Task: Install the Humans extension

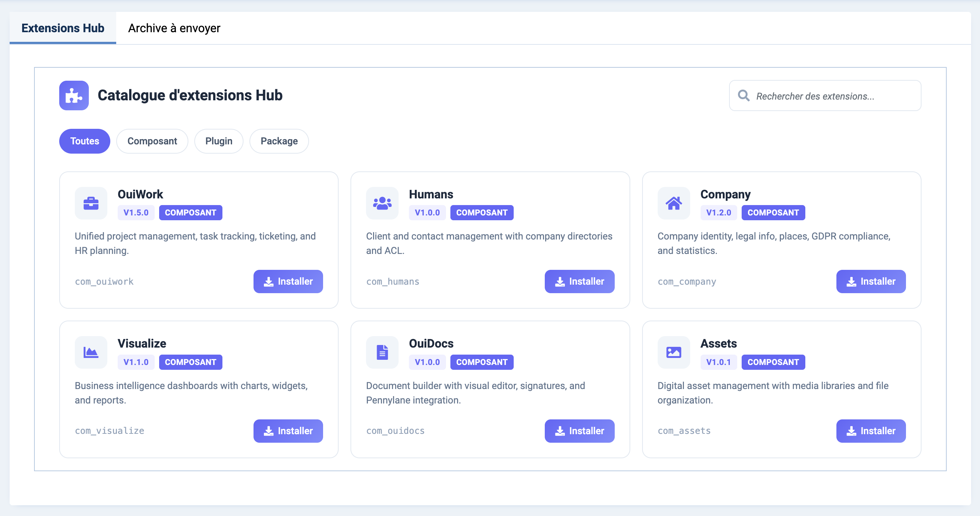Action: pyautogui.click(x=579, y=282)
